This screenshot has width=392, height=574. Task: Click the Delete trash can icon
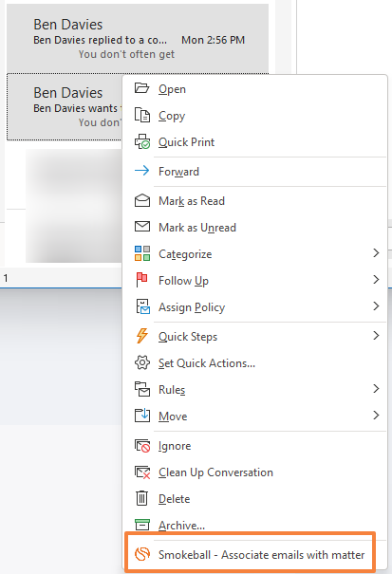[x=141, y=498]
